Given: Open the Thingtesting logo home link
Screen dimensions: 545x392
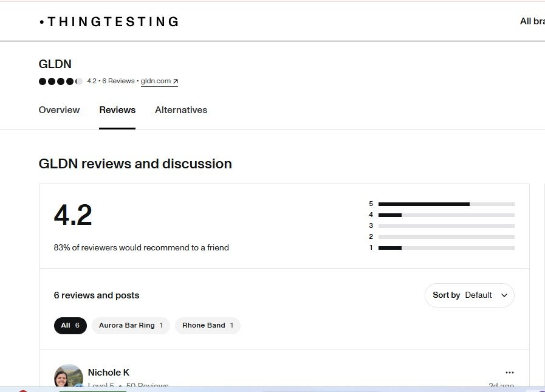Looking at the screenshot, I should (x=109, y=21).
